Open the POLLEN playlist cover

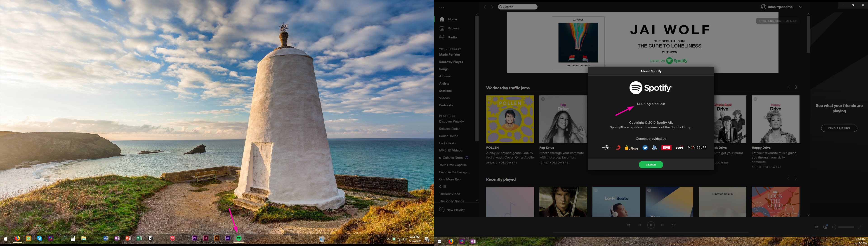510,119
